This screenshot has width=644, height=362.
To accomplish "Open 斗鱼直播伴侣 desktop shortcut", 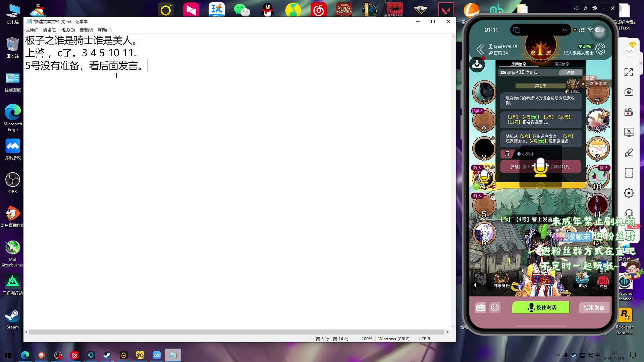I will coord(13,217).
